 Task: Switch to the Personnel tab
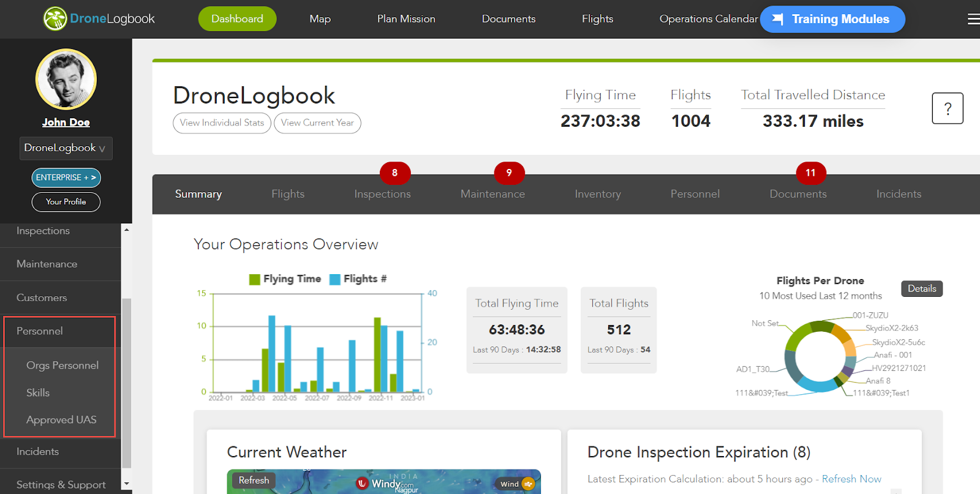pos(695,194)
